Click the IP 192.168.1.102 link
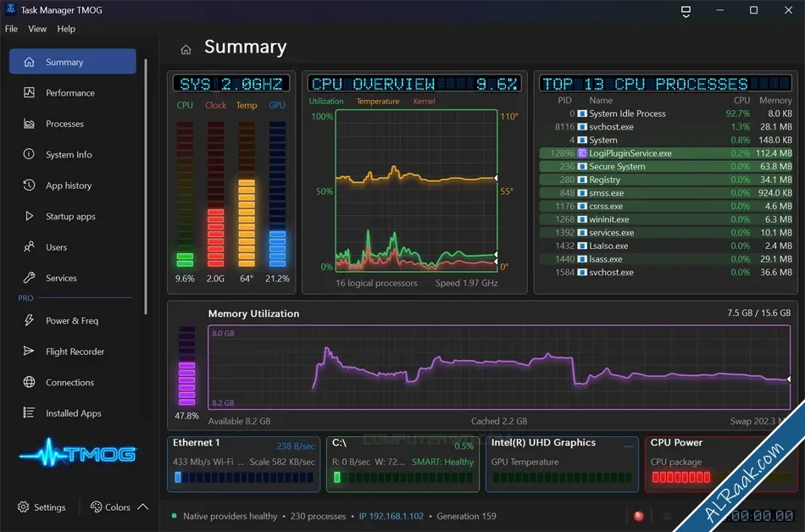The width and height of the screenshot is (805, 532). click(391, 516)
